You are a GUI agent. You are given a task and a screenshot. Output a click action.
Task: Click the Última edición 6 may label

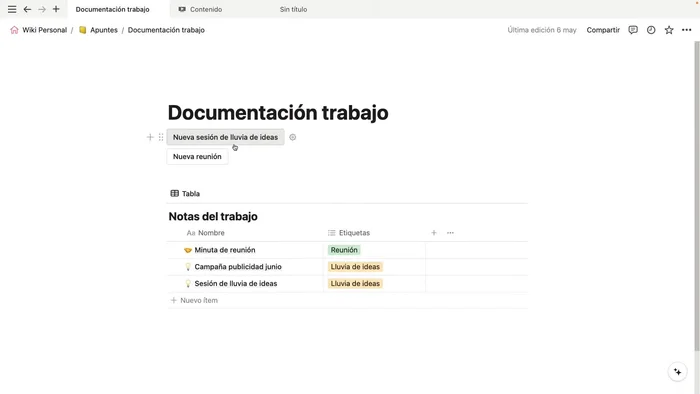point(542,30)
